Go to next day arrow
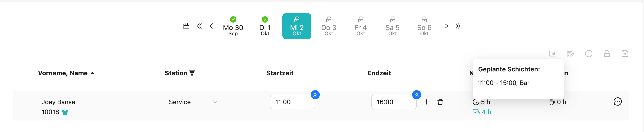Viewport: 644px width, 132px height. [446, 26]
